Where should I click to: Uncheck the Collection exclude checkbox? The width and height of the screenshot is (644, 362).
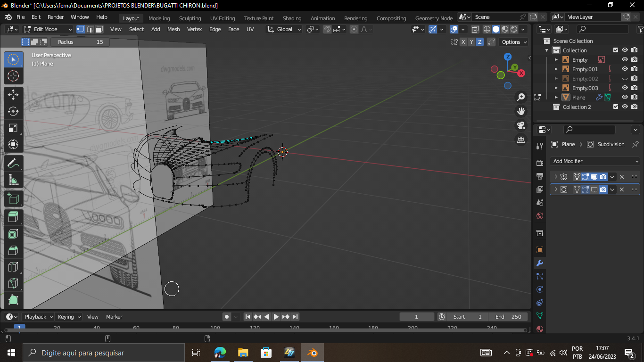click(615, 50)
